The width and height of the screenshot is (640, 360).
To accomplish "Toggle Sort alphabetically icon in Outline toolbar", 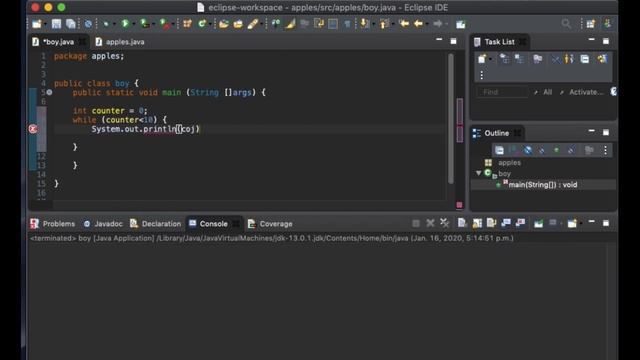I will pos(513,150).
